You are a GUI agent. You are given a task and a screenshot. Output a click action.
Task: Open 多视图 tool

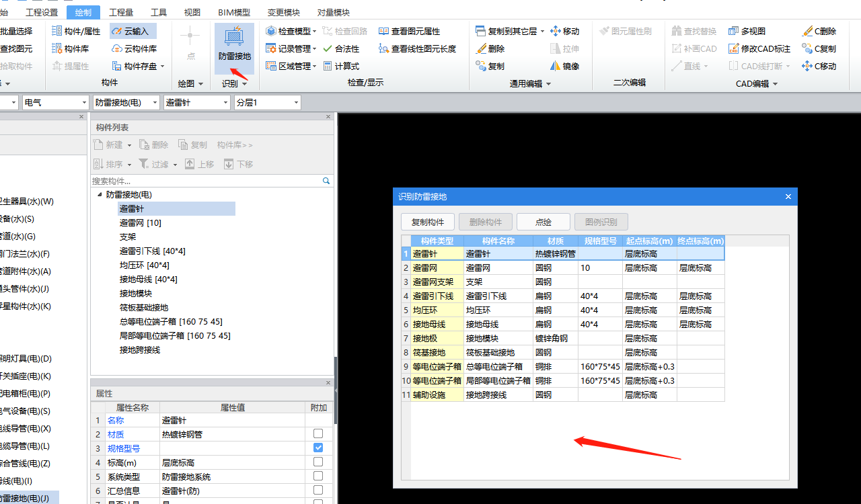pyautogui.click(x=747, y=31)
